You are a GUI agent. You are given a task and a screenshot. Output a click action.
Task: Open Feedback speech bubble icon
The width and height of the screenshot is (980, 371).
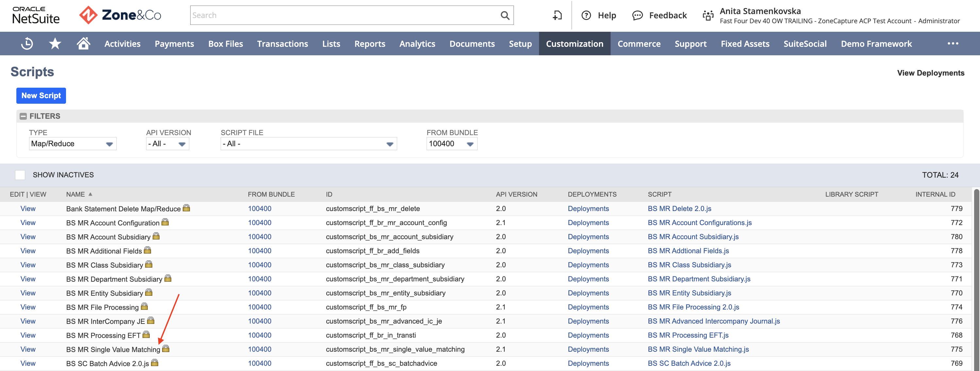point(637,15)
